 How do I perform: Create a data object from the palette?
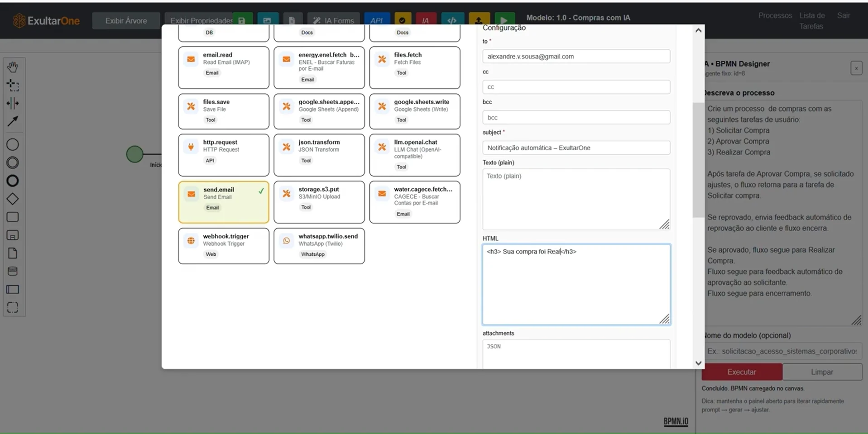click(x=13, y=253)
